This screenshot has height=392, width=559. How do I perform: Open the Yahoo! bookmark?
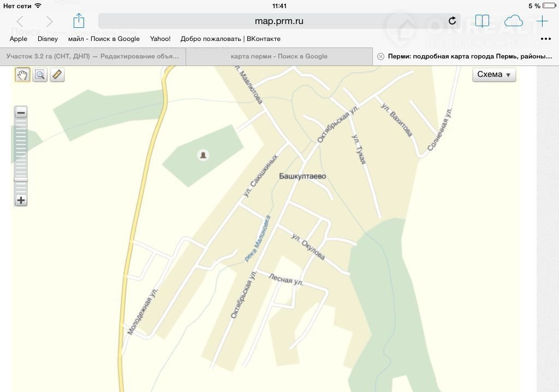[160, 39]
